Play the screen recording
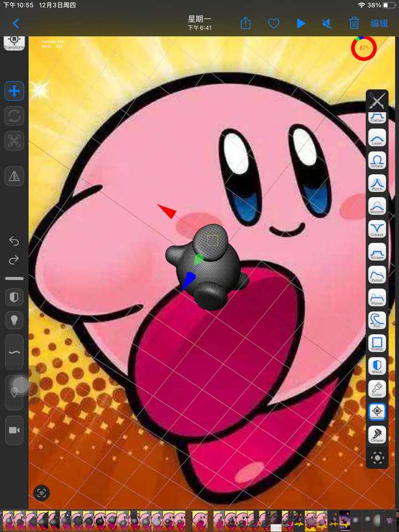This screenshot has width=399, height=532. (x=300, y=23)
